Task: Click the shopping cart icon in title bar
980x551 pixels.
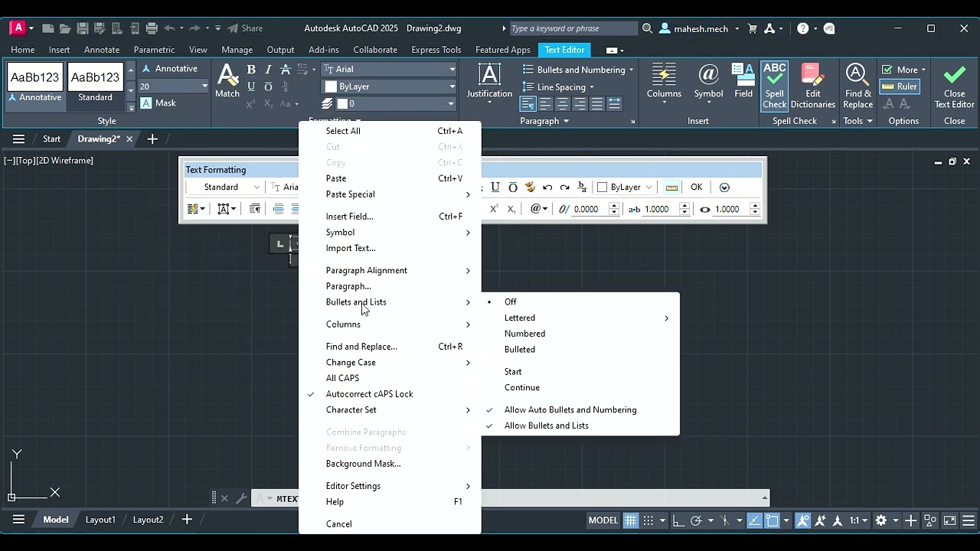Action: (753, 28)
